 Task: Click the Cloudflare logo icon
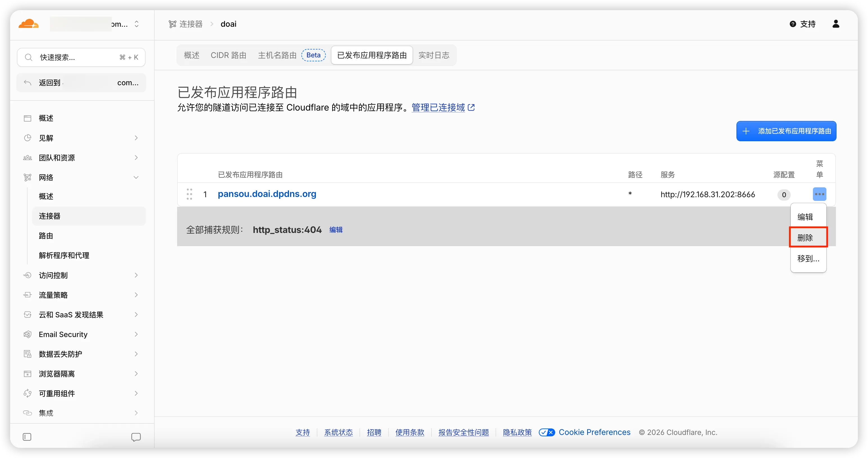[x=29, y=24]
